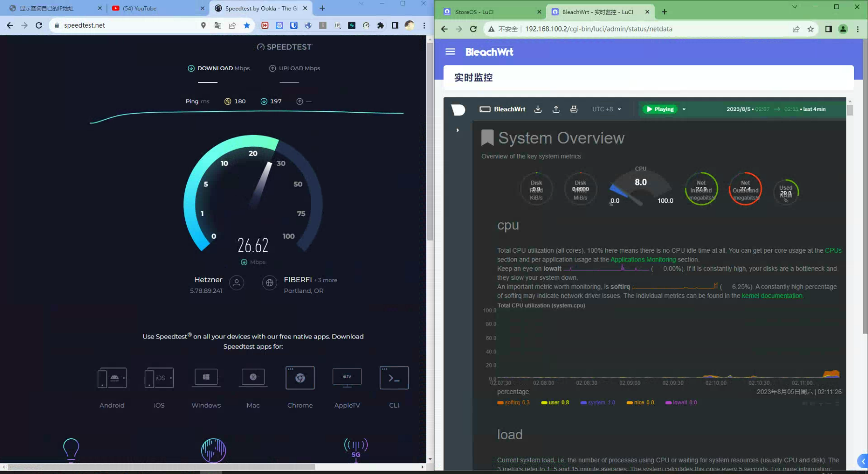The image size is (868, 474).
Task: Click the System Overview bookmark icon
Action: coord(487,138)
